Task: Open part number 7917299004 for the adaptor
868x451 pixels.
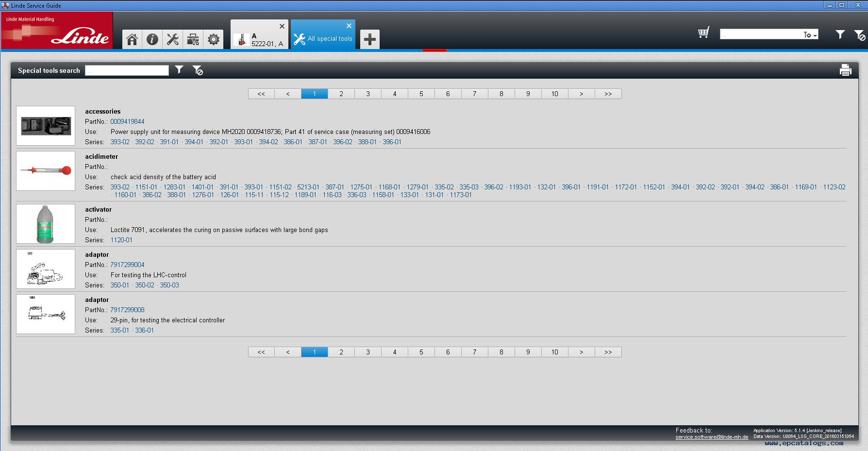Action: click(128, 265)
